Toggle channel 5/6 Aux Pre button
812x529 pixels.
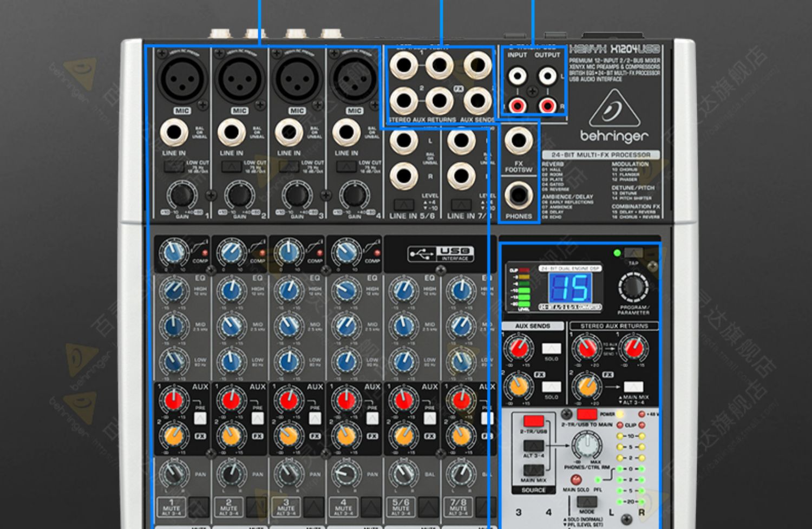(x=429, y=419)
